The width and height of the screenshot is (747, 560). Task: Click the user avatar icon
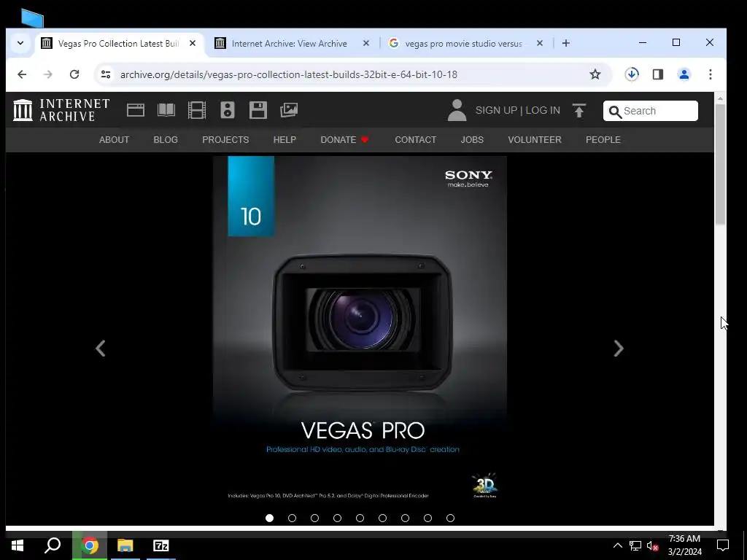(x=457, y=110)
